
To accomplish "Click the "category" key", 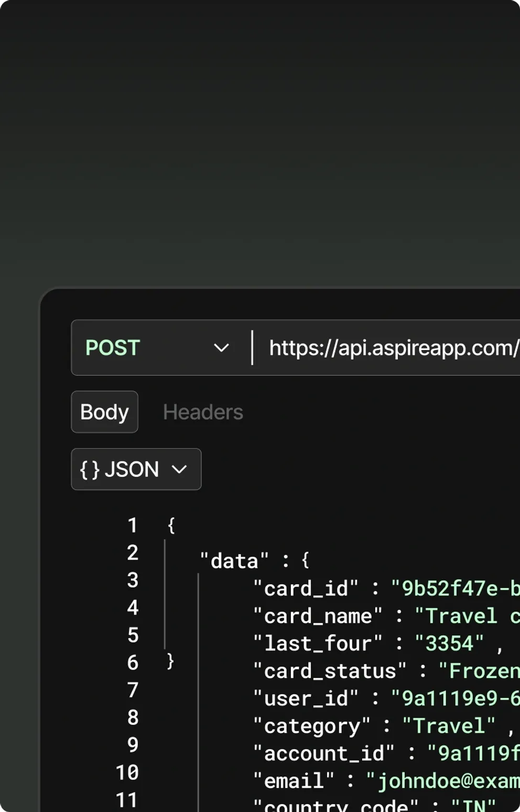I will point(312,726).
